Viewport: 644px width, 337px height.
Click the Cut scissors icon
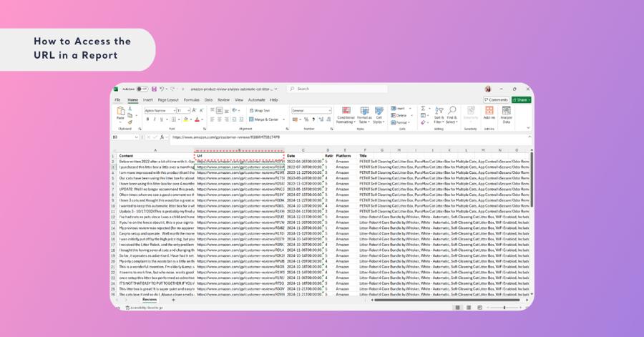[130, 109]
